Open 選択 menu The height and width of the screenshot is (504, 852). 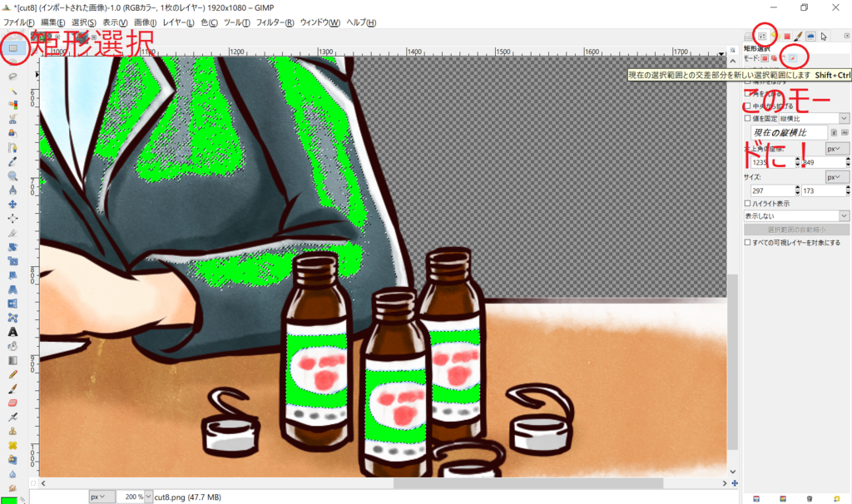point(84,22)
